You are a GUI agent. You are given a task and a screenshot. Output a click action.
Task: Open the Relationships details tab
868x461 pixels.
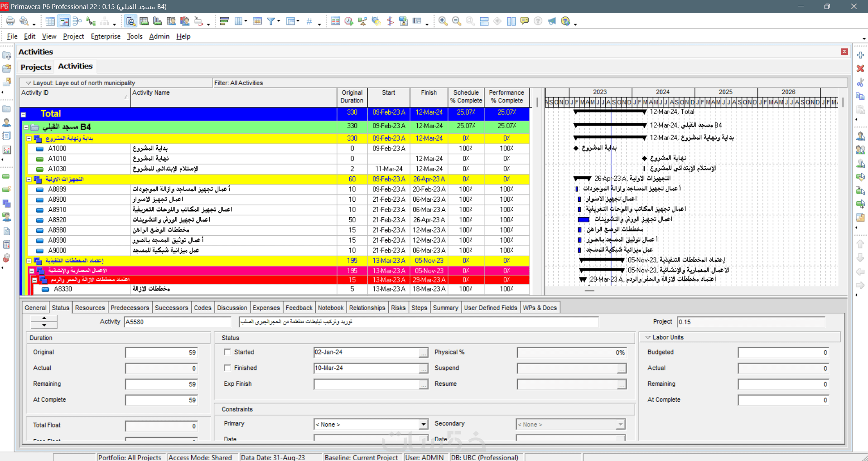[367, 308]
